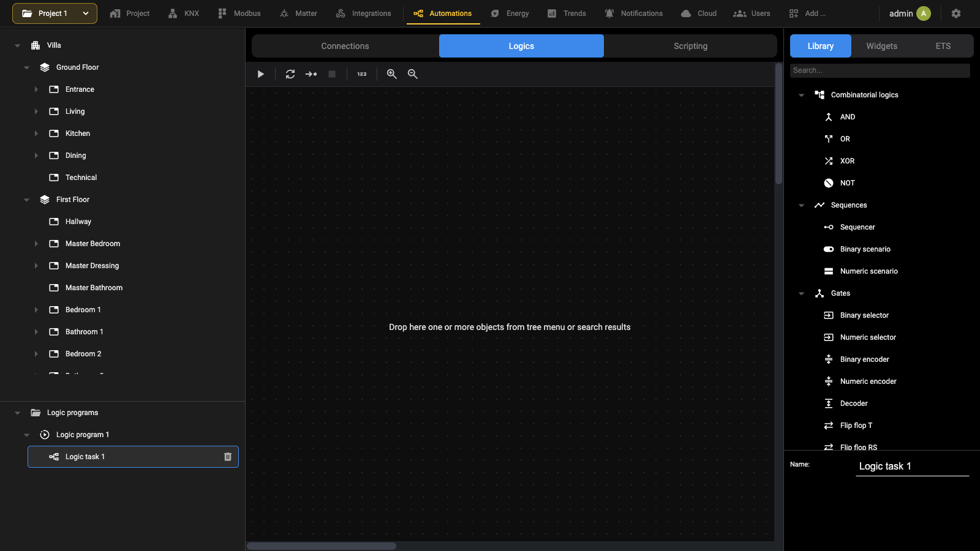This screenshot has width=980, height=551.
Task: Switch to the Connections tab
Action: click(x=345, y=46)
